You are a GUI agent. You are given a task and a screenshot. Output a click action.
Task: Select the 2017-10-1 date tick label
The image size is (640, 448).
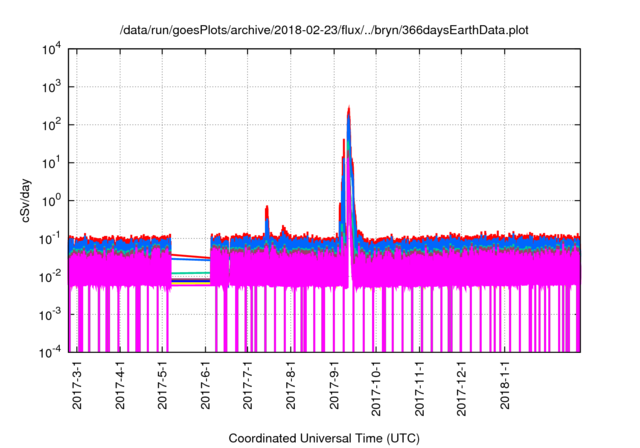pos(376,388)
